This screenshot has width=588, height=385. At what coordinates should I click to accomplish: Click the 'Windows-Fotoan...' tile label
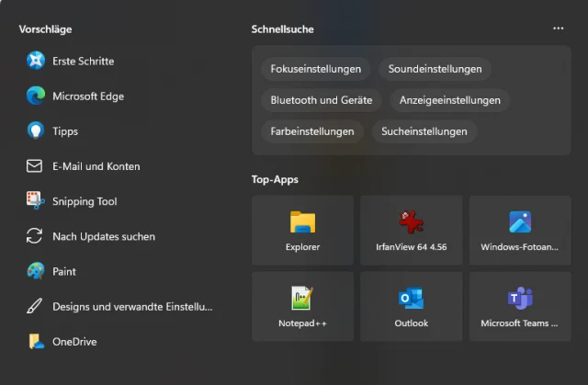point(520,247)
